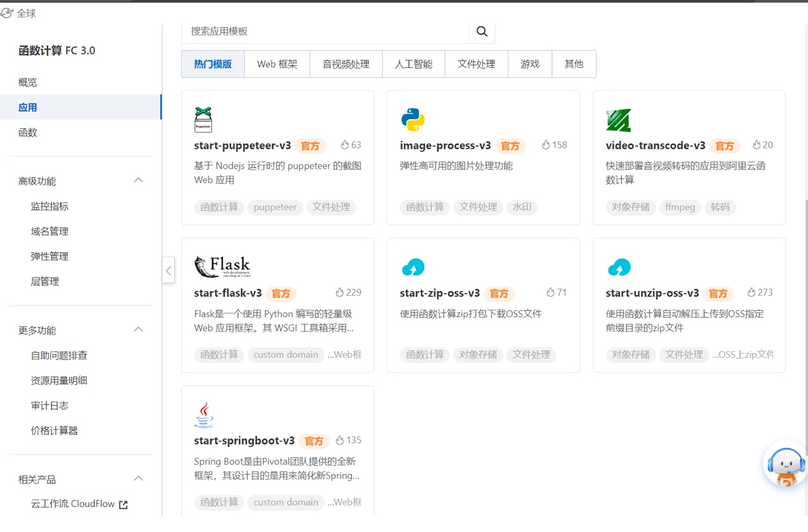Switch to the Web 框架 tab
This screenshot has width=808, height=532.
(277, 64)
